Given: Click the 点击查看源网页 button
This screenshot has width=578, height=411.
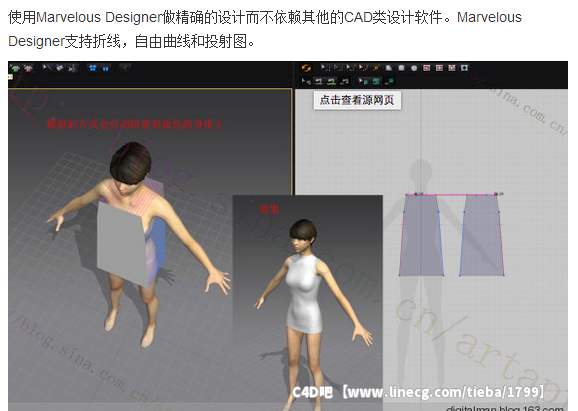Looking at the screenshot, I should (x=357, y=100).
